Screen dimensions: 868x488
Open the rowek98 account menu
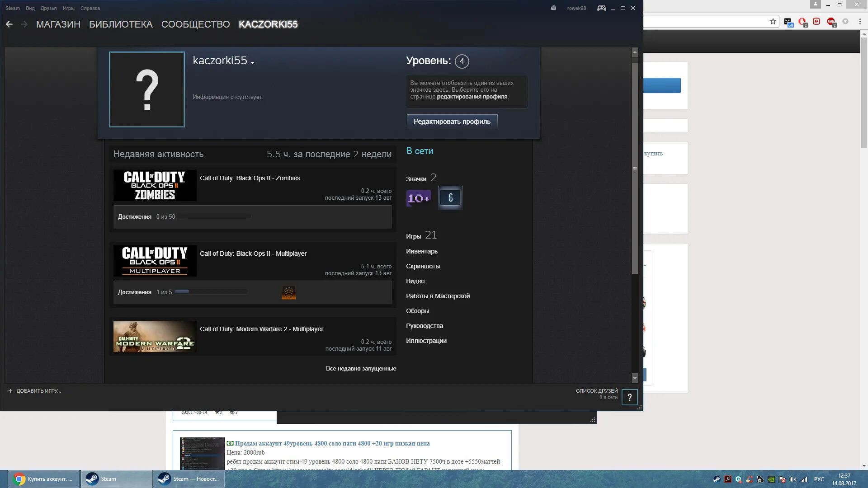pyautogui.click(x=576, y=8)
